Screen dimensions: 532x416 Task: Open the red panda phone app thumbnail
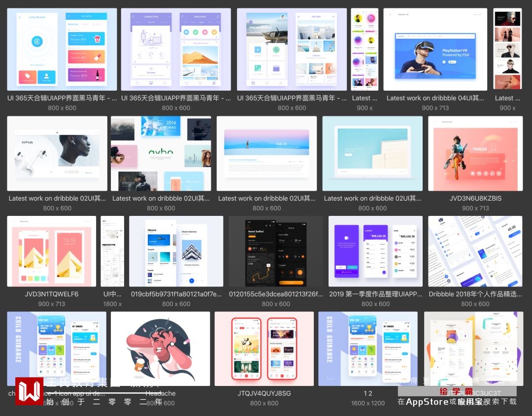pyautogui.click(x=265, y=349)
